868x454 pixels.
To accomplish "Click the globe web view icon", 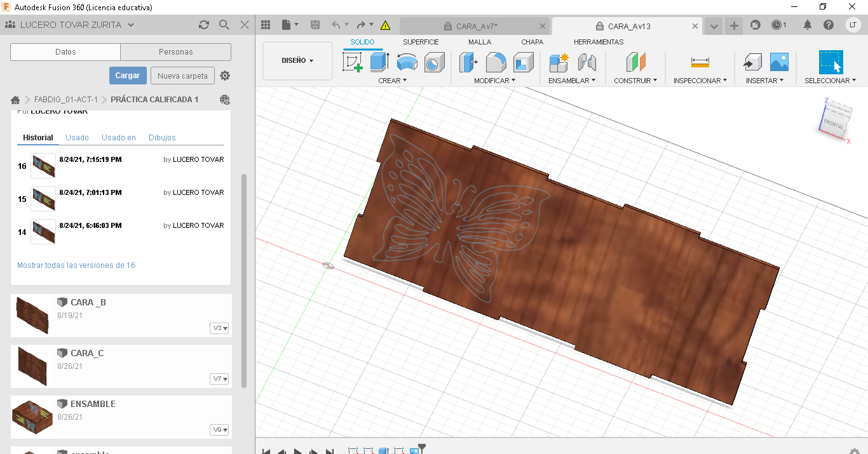I will 224,100.
